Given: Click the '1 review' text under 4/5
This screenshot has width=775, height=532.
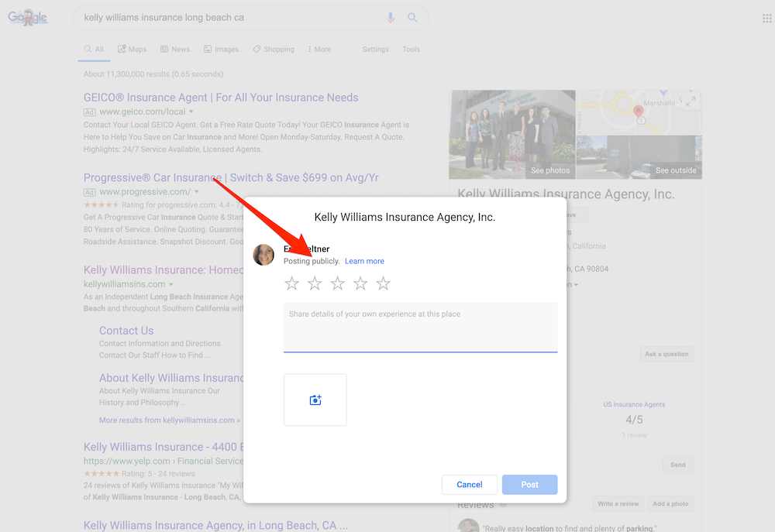Looking at the screenshot, I should coord(634,435).
